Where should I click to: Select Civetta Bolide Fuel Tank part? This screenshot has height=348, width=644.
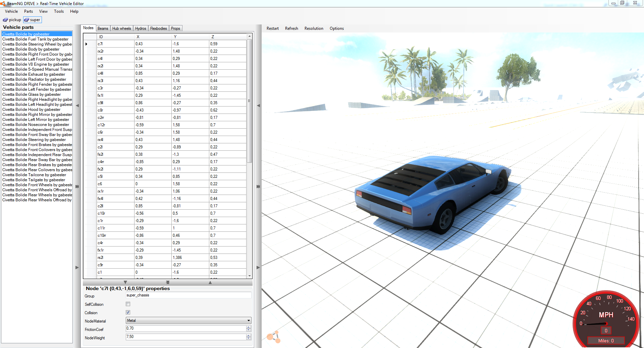(x=37, y=39)
